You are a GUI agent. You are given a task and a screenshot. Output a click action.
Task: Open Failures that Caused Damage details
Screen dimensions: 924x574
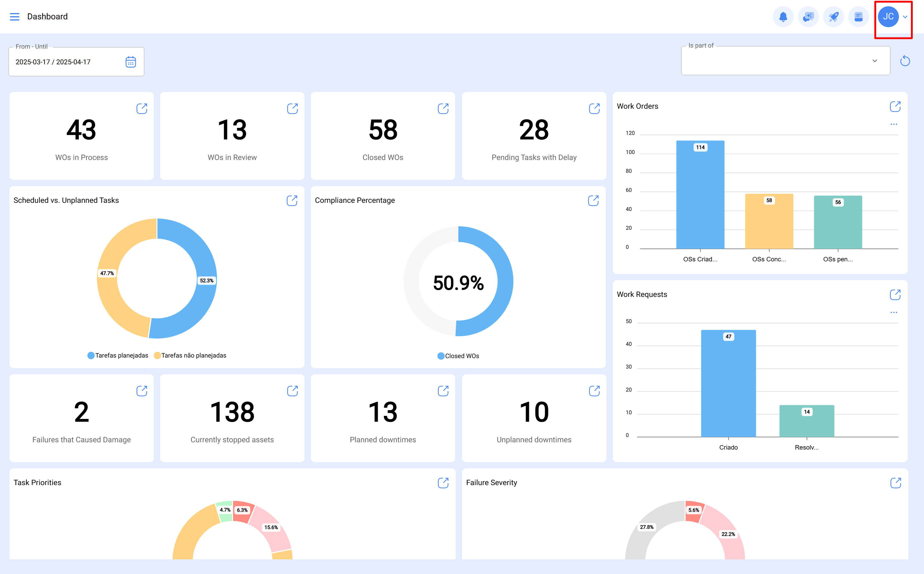click(142, 391)
